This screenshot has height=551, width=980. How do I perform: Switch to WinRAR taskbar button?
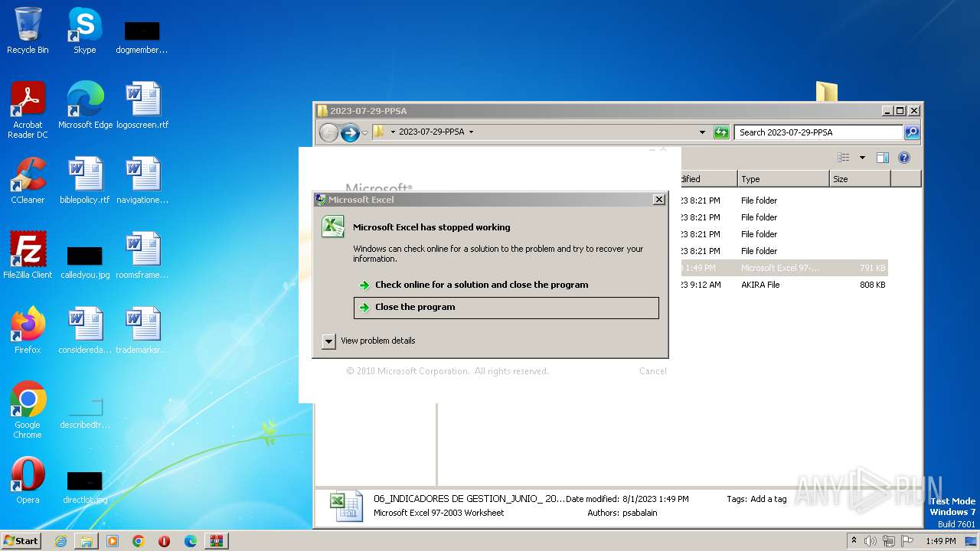217,541
